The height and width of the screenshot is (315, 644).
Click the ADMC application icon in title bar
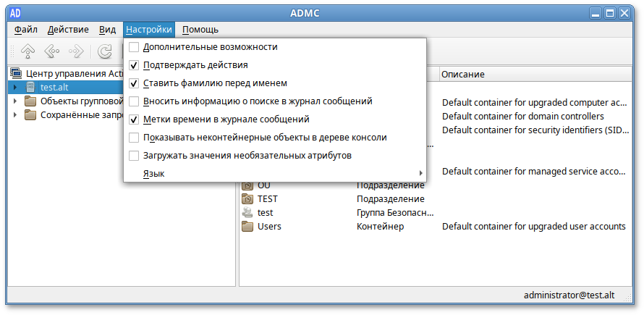[x=16, y=13]
